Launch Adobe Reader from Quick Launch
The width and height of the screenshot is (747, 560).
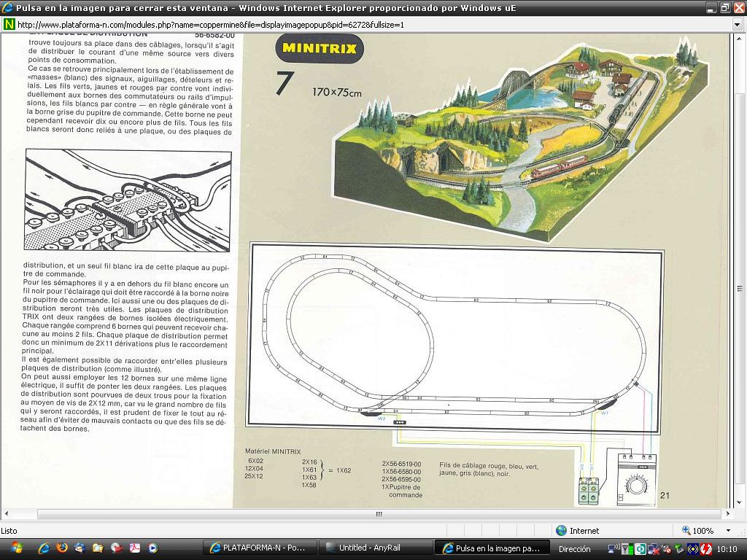134,548
